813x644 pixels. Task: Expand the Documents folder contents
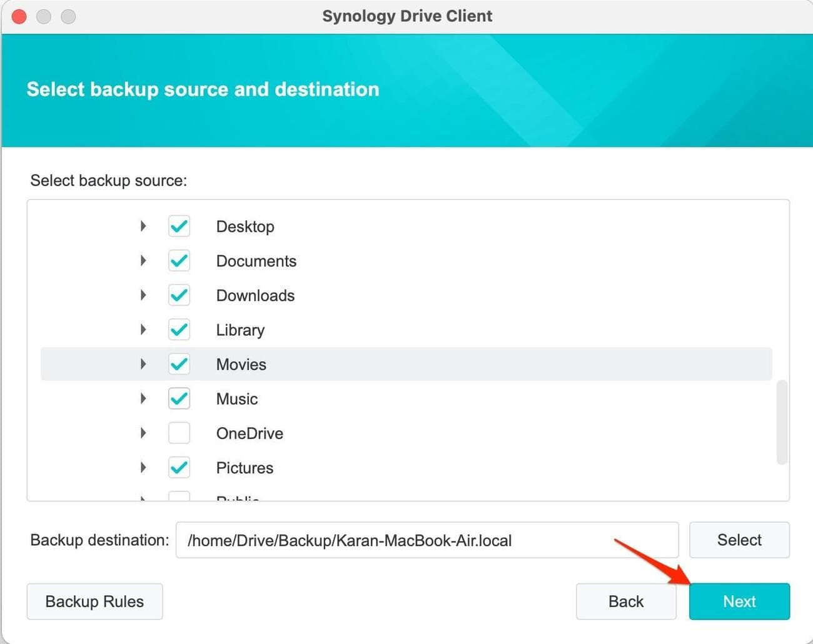point(143,261)
